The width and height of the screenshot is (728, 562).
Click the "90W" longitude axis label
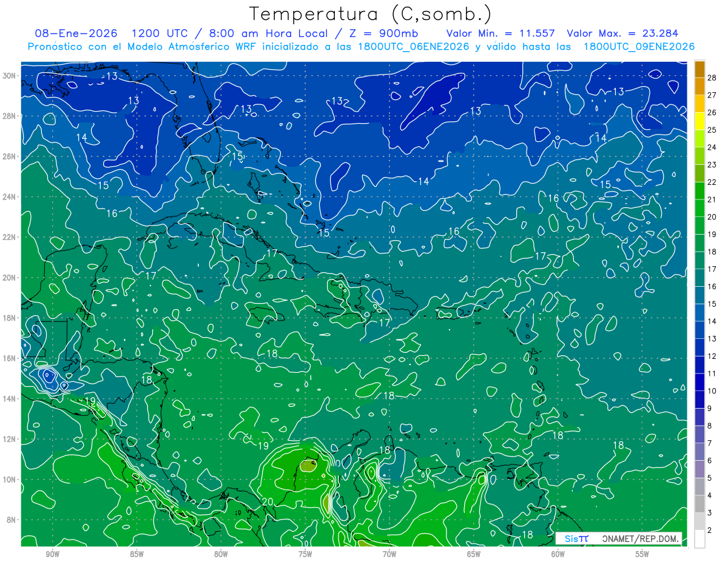tap(52, 554)
